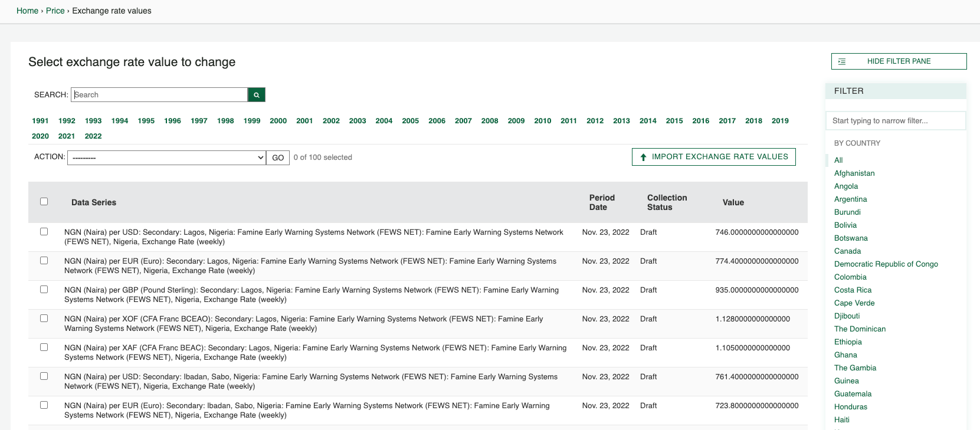Open the Action dropdown menu
Image resolution: width=980 pixels, height=430 pixels.
coord(166,157)
